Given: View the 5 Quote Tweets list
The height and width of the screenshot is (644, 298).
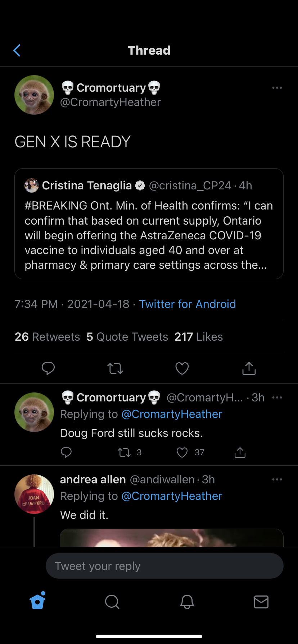Looking at the screenshot, I should (x=127, y=337).
